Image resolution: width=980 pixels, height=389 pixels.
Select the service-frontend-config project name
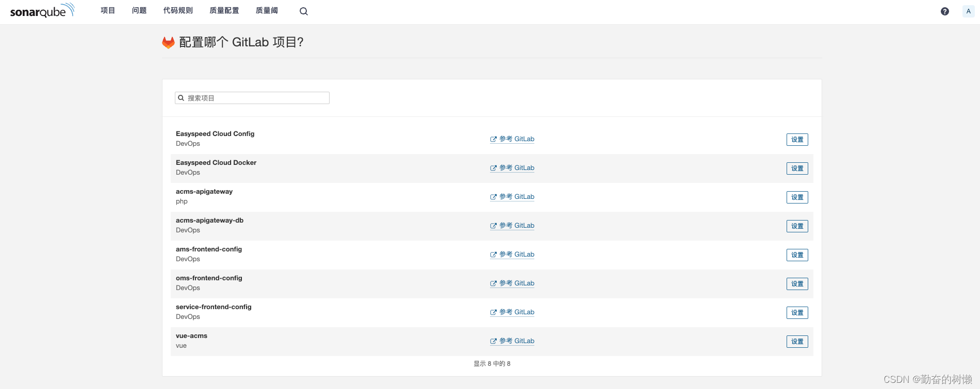click(x=214, y=307)
